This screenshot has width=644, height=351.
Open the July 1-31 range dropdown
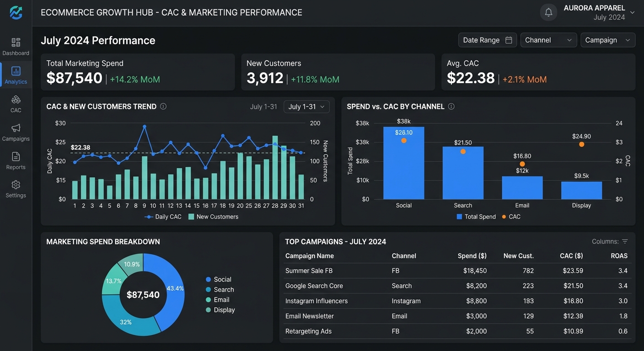306,106
